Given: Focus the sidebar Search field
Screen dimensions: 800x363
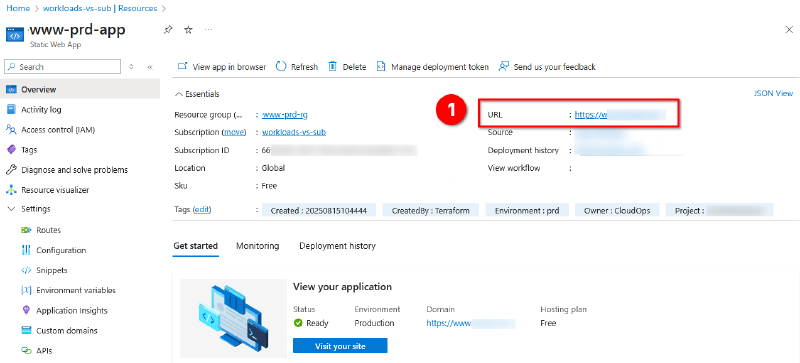Looking at the screenshot, I should click(x=63, y=67).
